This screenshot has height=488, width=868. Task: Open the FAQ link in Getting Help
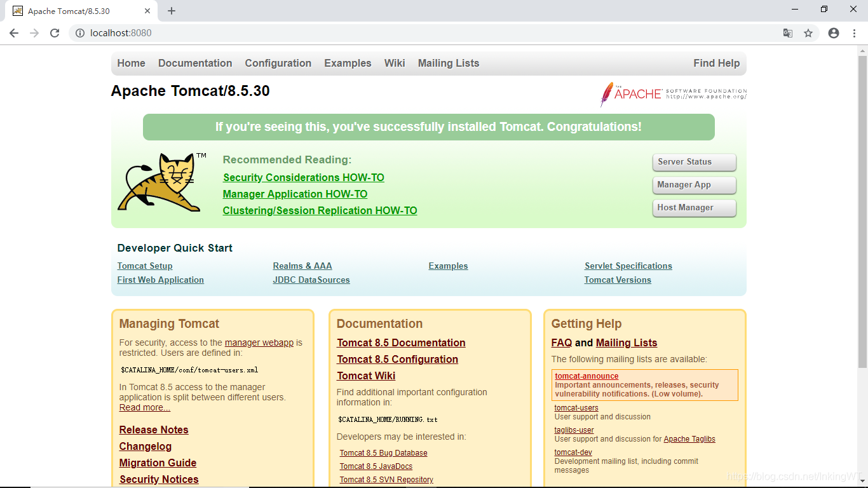562,343
